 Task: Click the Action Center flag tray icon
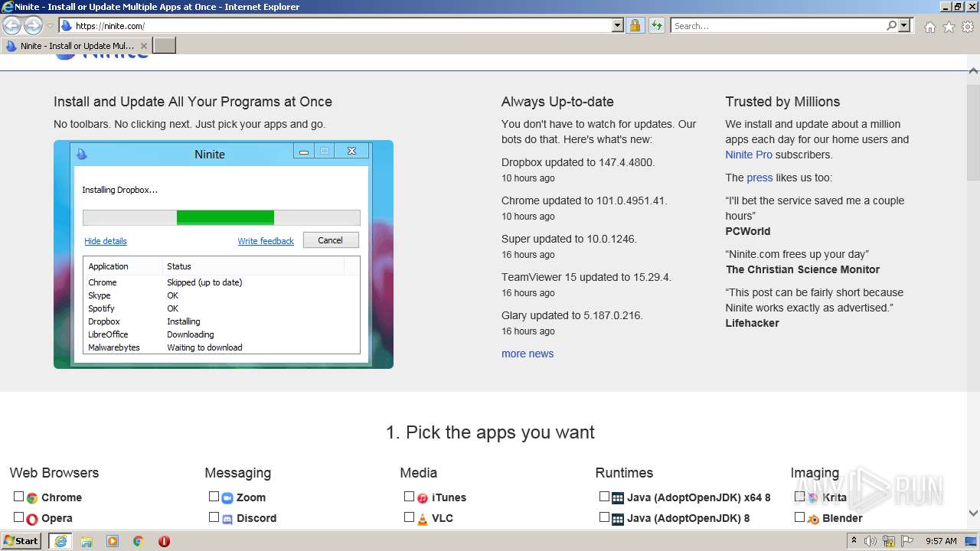[907, 541]
